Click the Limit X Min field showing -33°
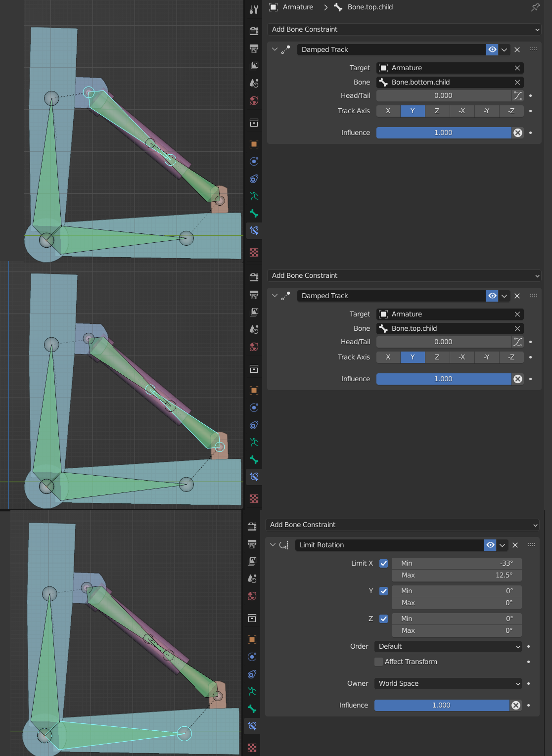This screenshot has height=756, width=552. tap(457, 563)
